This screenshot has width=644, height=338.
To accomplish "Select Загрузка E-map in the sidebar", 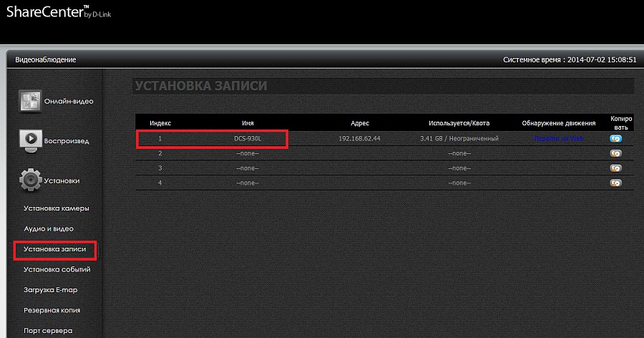I will (50, 290).
